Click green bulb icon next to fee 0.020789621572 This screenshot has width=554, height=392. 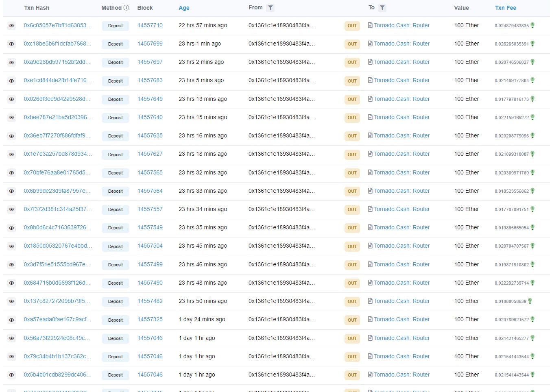click(x=532, y=319)
